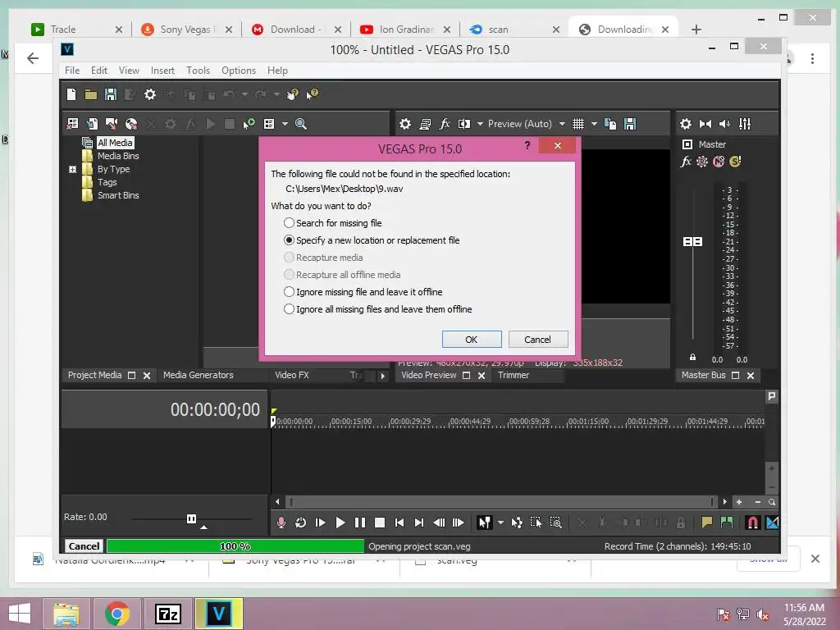The height and width of the screenshot is (630, 840).
Task: Toggle the snapping magnet icon
Action: tap(753, 523)
